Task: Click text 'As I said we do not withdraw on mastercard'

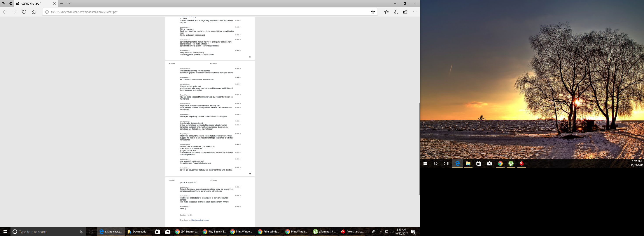Action: [197, 79]
